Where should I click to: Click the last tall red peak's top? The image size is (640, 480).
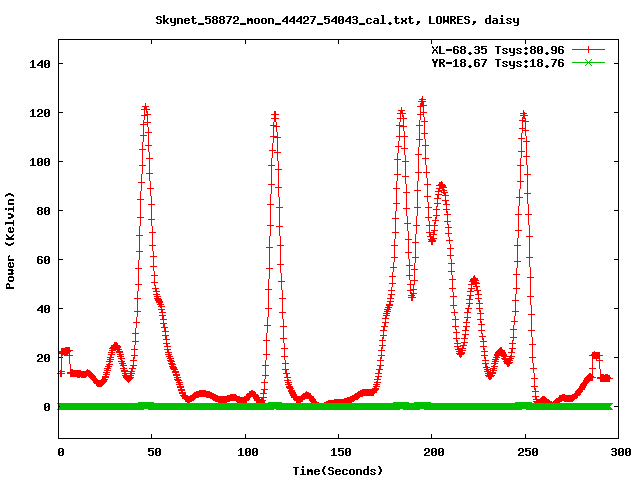tap(522, 115)
